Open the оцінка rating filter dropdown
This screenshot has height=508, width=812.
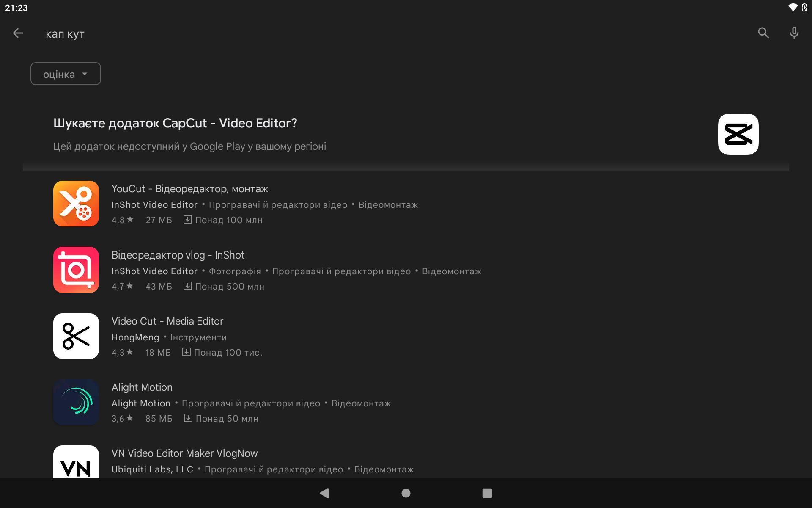(x=66, y=74)
